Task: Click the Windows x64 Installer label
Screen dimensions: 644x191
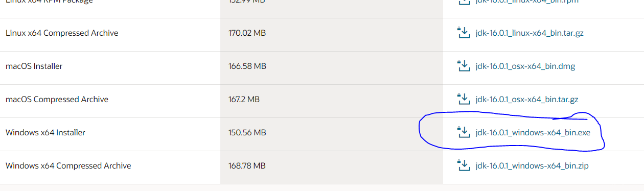Action: (45, 133)
